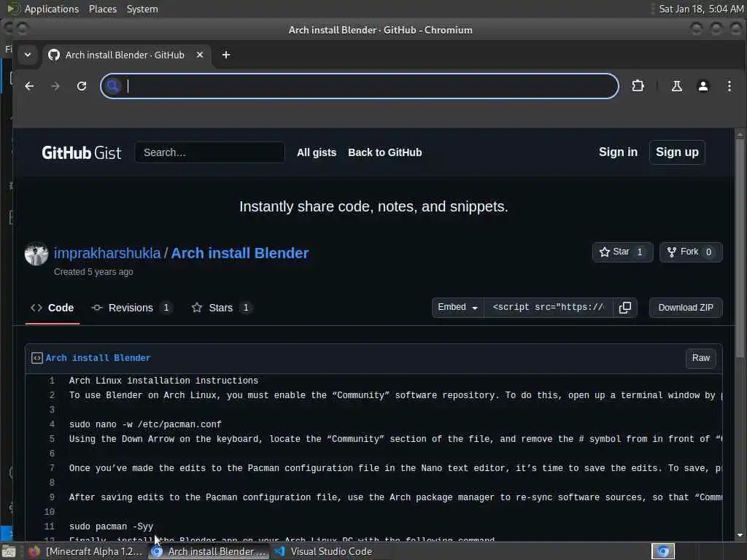Screen dimensions: 747x560
Task: Open a new tab with the plus icon
Action: (226, 55)
